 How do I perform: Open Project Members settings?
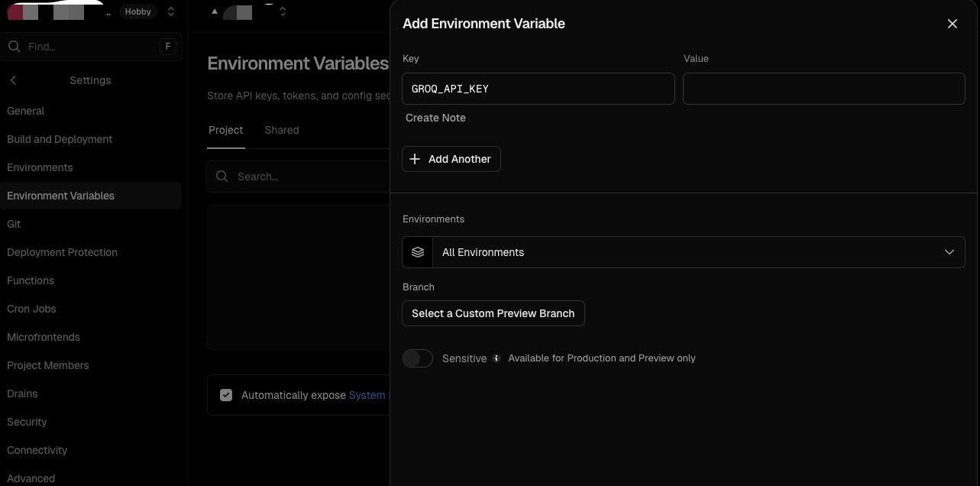click(x=48, y=365)
